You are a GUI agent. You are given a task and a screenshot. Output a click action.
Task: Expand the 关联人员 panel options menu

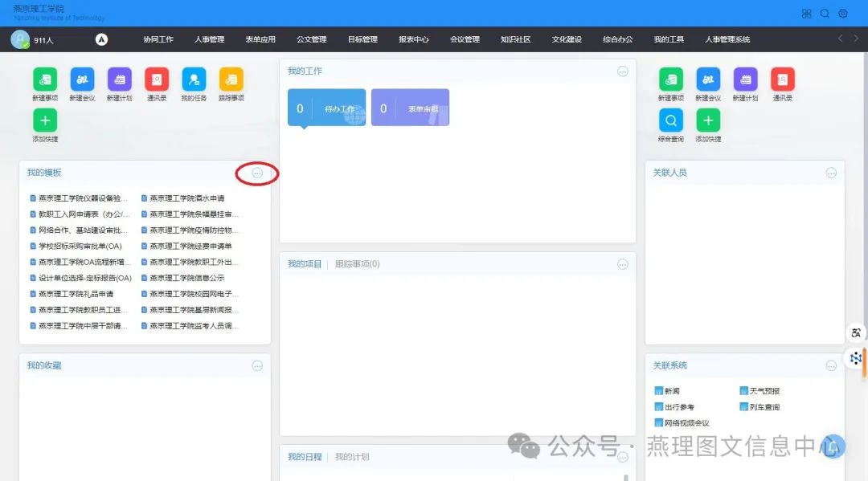[x=831, y=173]
